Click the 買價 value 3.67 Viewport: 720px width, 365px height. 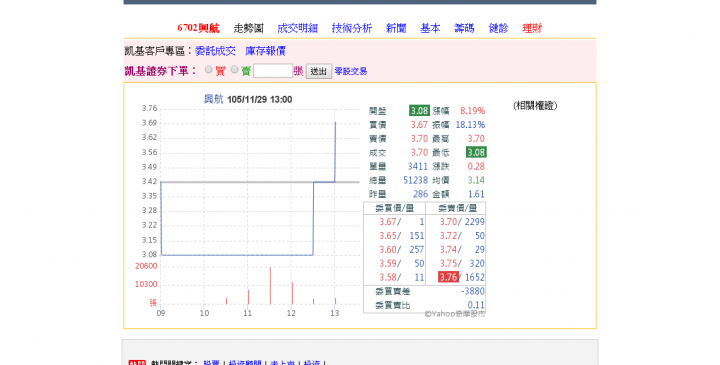click(x=419, y=125)
